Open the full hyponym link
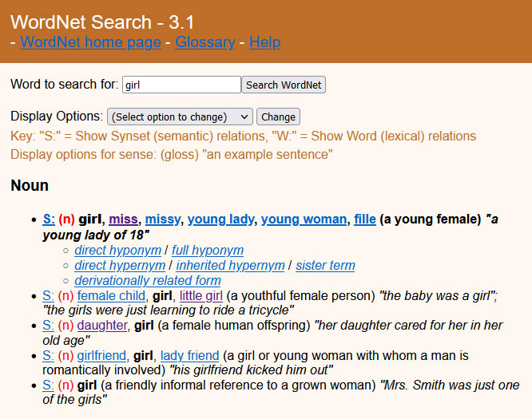Image resolution: width=532 pixels, height=419 pixels. click(x=208, y=251)
